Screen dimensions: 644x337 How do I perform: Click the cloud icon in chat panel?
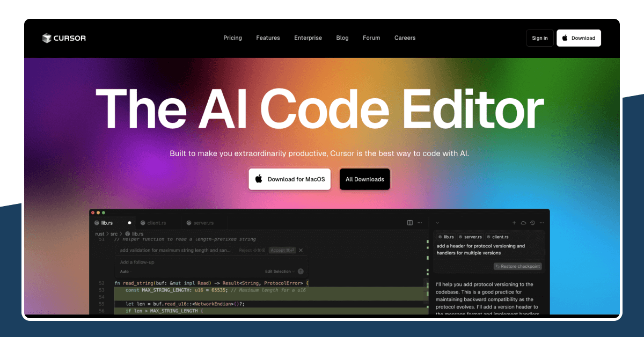click(523, 223)
